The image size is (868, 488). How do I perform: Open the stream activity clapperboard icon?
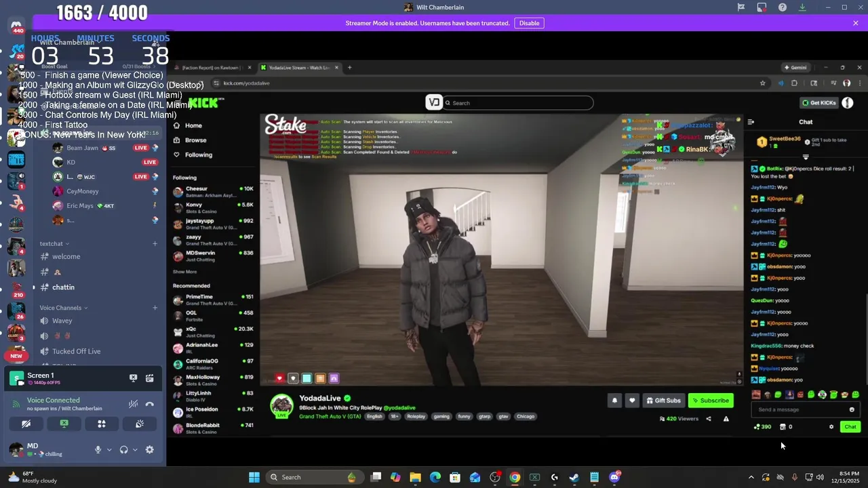pyautogui.click(x=149, y=378)
